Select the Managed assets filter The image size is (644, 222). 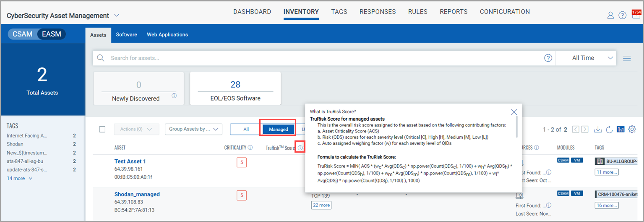[279, 129]
